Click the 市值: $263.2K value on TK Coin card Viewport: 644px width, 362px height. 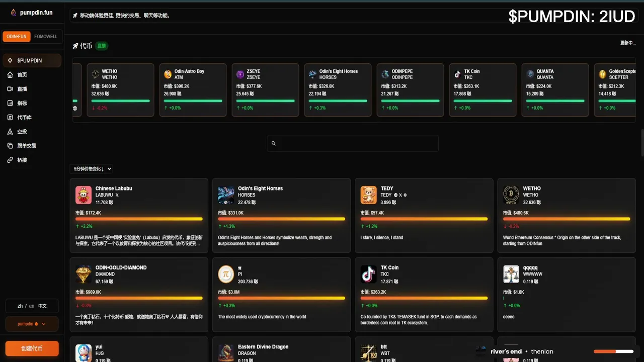[373, 292]
